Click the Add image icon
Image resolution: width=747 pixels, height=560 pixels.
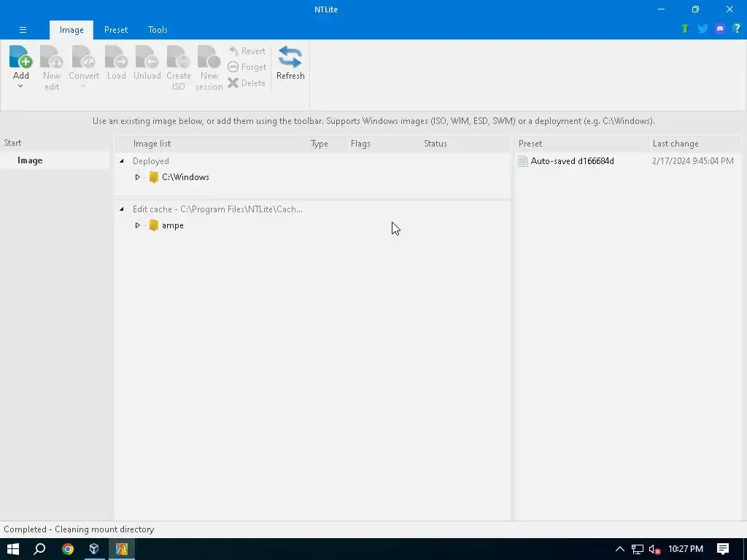(x=20, y=57)
